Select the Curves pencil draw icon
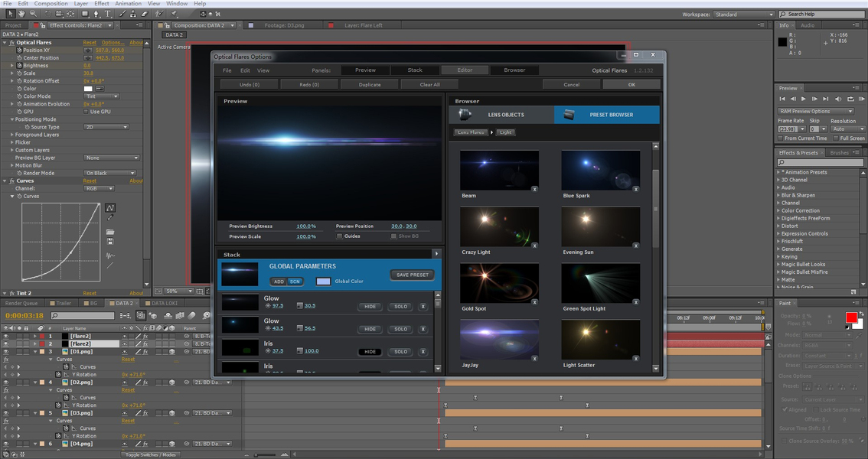The width and height of the screenshot is (868, 459). (110, 218)
